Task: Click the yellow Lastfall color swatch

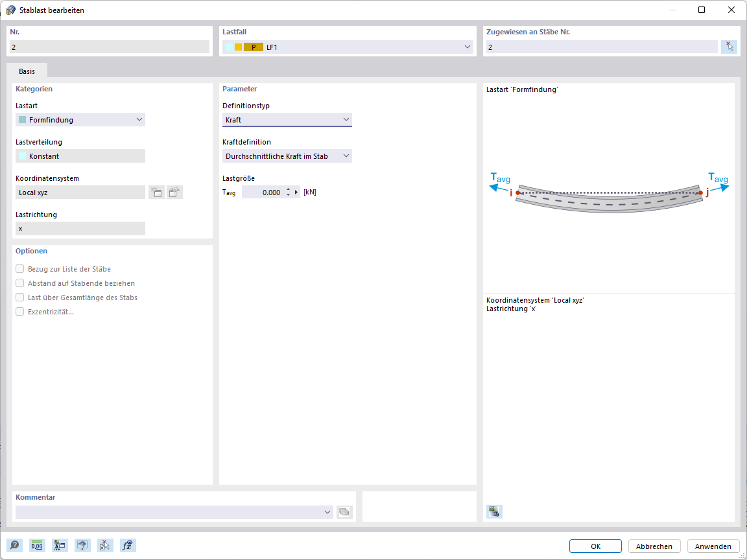Action: [x=238, y=47]
